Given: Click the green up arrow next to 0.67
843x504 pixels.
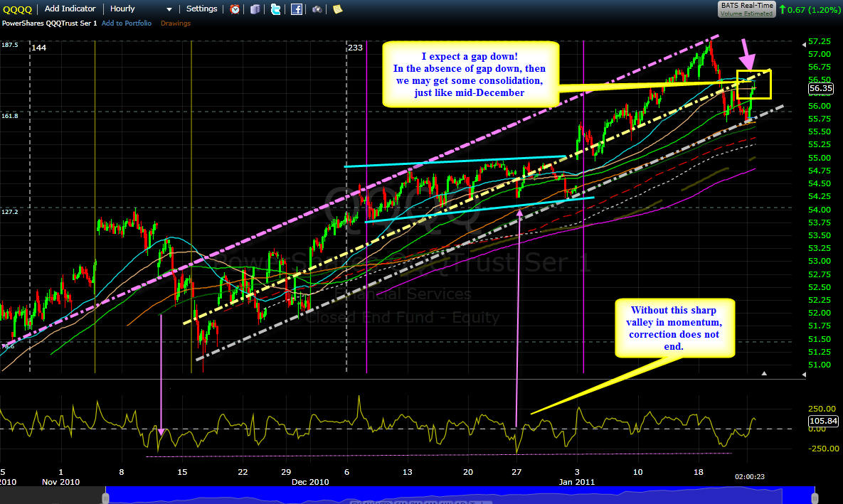Looking at the screenshot, I should (783, 10).
